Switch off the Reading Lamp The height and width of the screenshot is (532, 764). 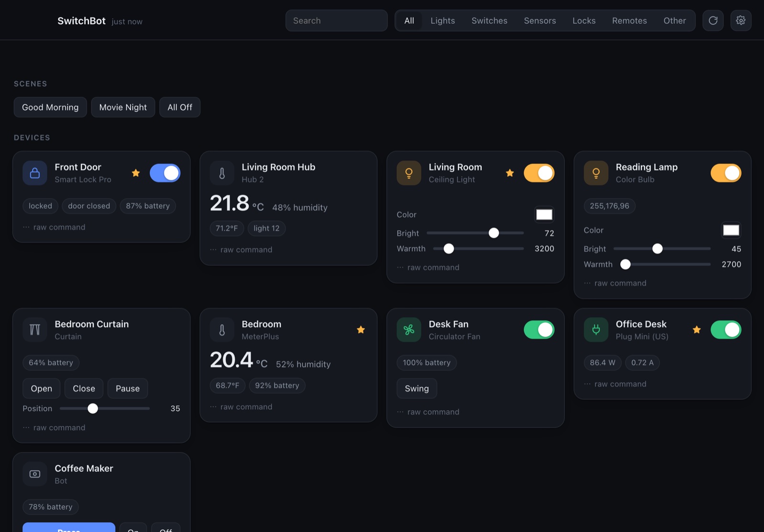tap(726, 173)
